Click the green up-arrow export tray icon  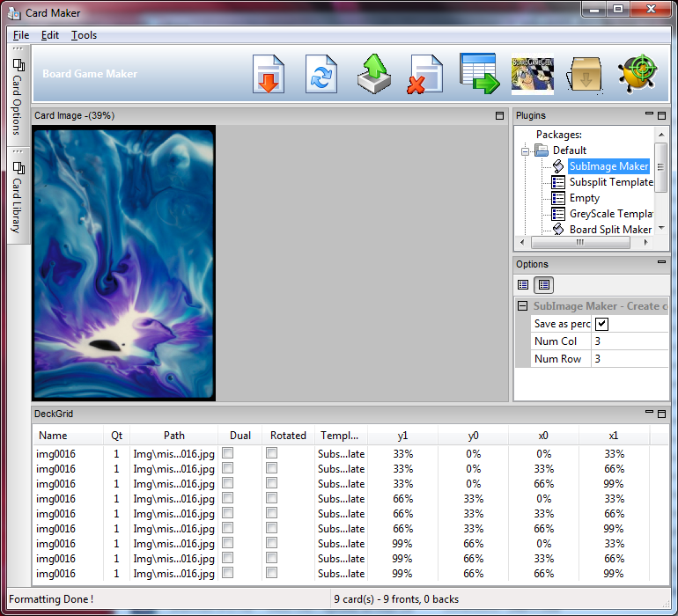click(374, 74)
